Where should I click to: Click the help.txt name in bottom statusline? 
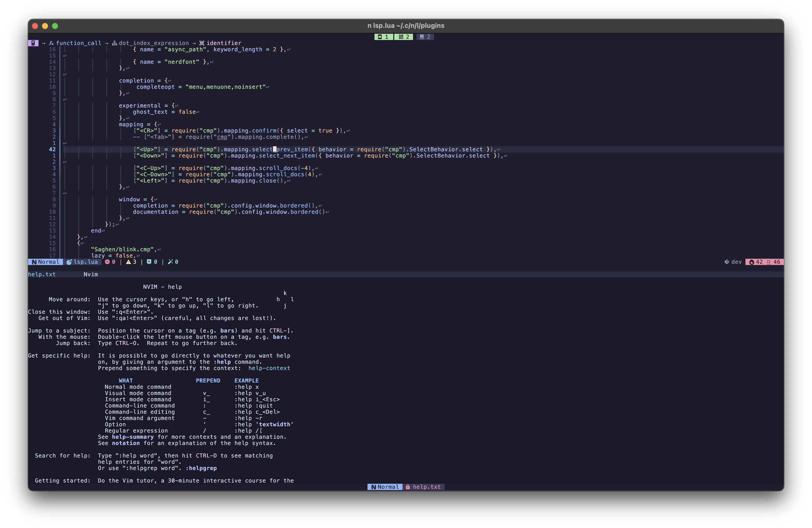[x=427, y=487]
